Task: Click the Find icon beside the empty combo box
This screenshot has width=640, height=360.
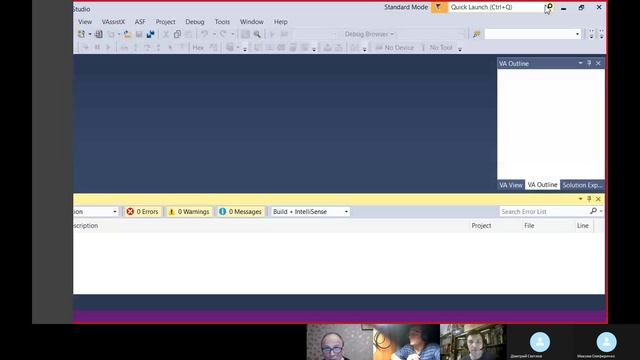Action: pyautogui.click(x=476, y=34)
